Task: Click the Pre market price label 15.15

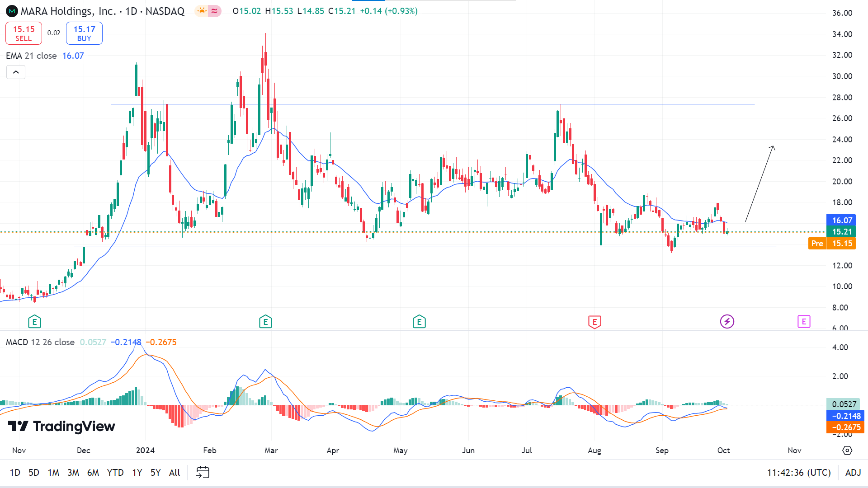Action: coord(832,244)
